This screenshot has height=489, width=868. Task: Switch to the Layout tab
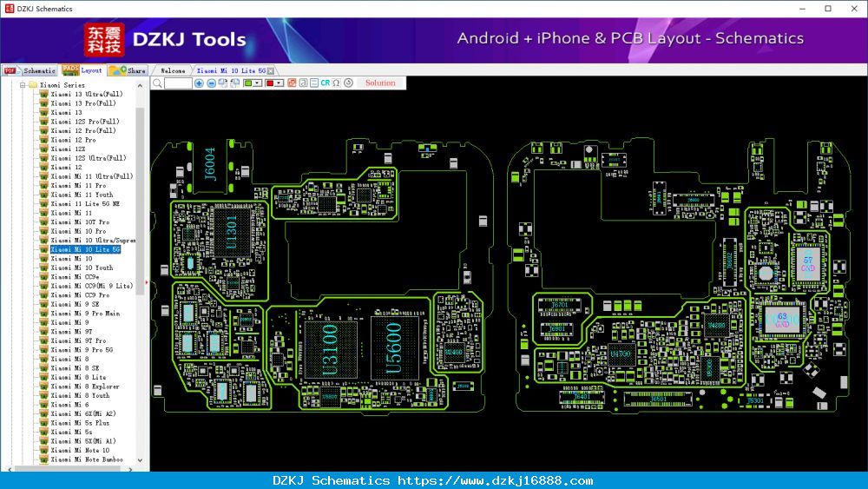point(82,70)
